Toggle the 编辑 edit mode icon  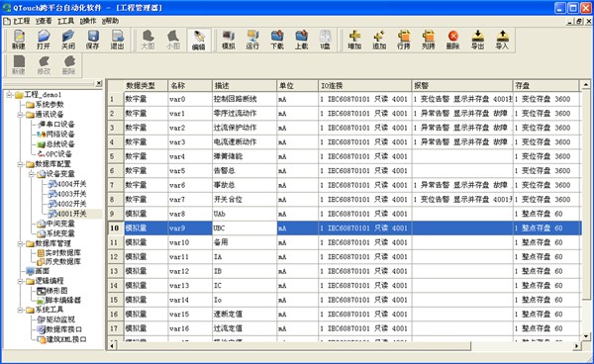pos(199,41)
